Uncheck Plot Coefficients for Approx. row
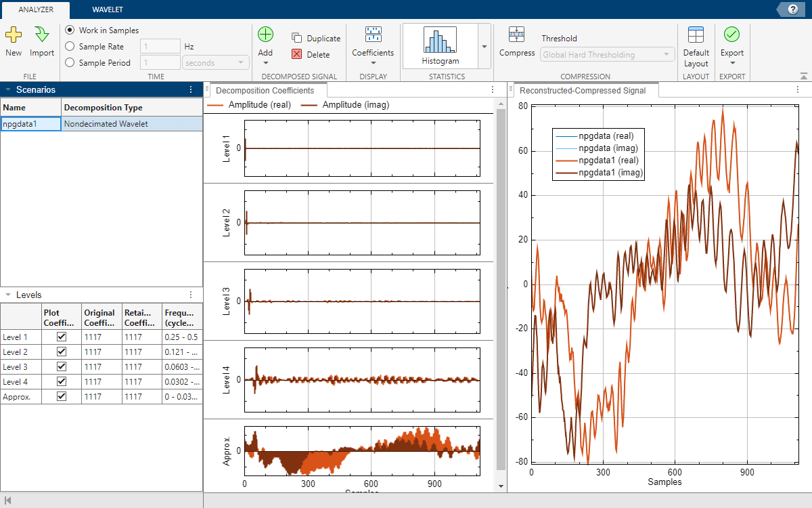 [62, 396]
